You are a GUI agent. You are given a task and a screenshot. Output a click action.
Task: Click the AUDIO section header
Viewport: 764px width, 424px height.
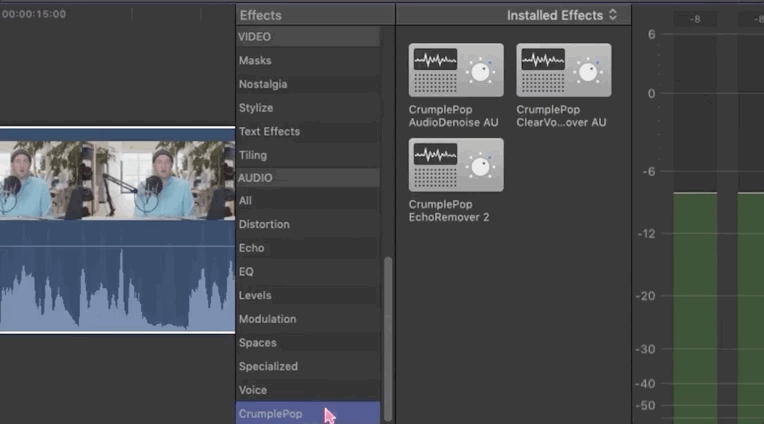click(x=308, y=177)
